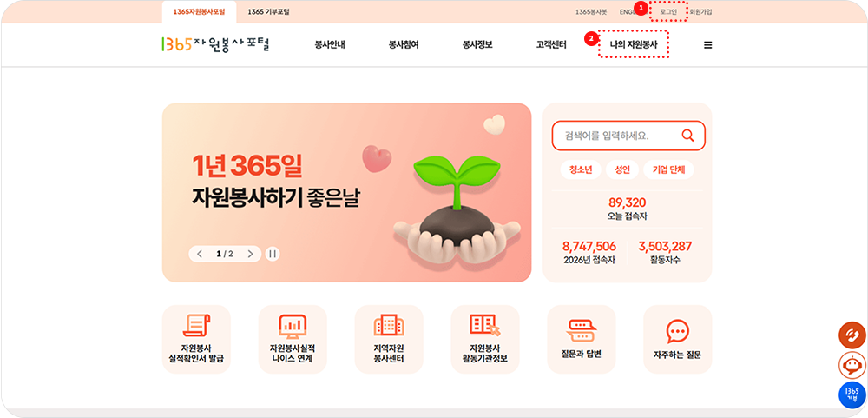Open the hamburger menu icon

(707, 45)
